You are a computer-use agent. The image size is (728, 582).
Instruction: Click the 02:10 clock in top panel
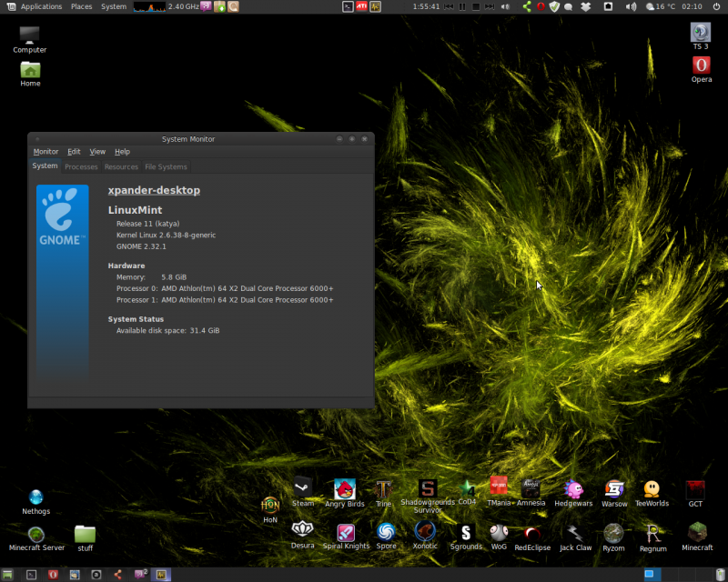coord(692,6)
